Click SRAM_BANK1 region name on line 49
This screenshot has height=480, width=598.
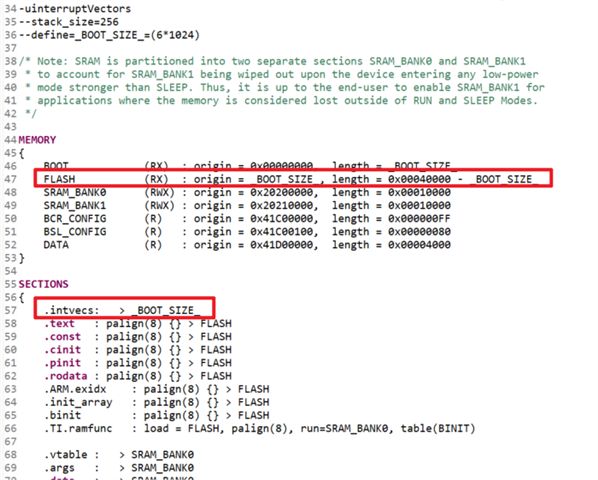point(75,205)
